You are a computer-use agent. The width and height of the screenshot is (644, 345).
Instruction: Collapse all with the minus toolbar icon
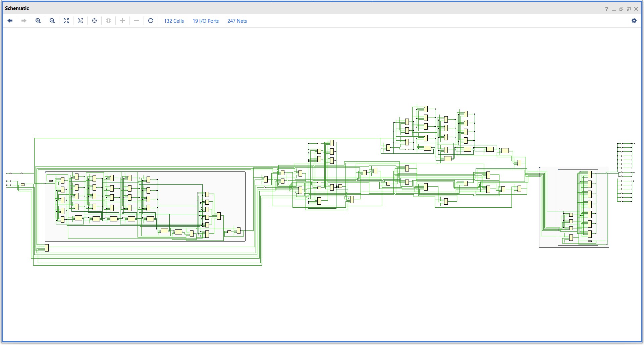click(137, 21)
